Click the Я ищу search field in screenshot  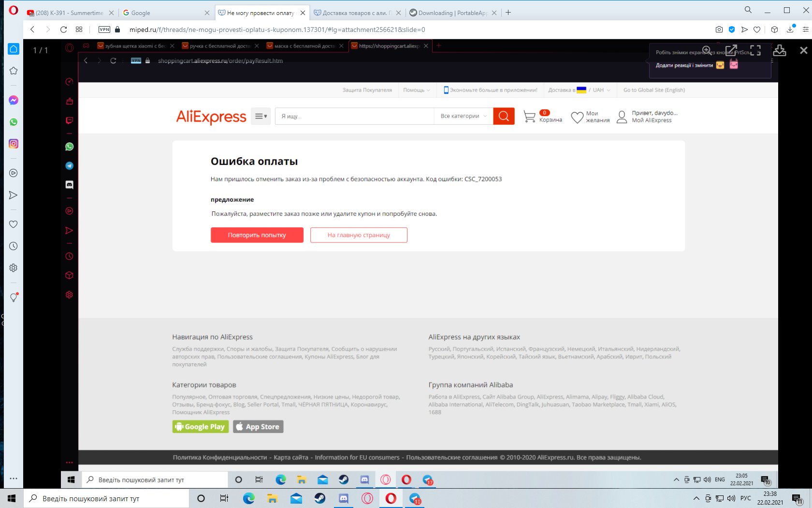(354, 116)
